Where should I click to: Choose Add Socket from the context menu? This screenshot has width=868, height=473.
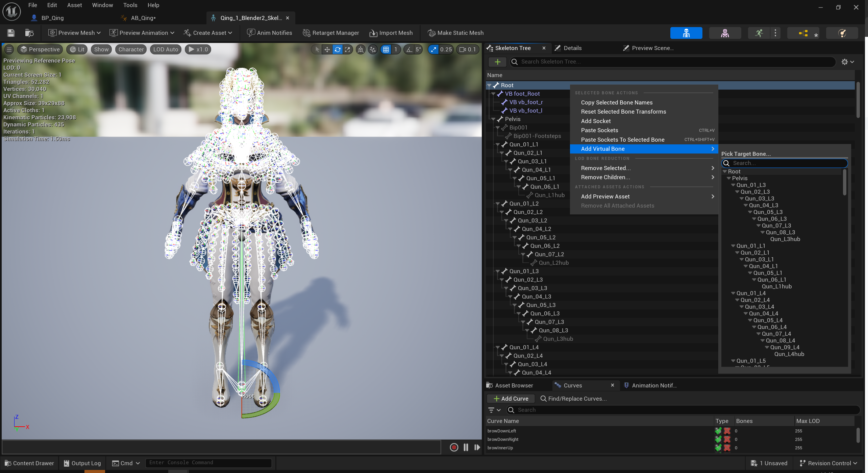tap(596, 121)
